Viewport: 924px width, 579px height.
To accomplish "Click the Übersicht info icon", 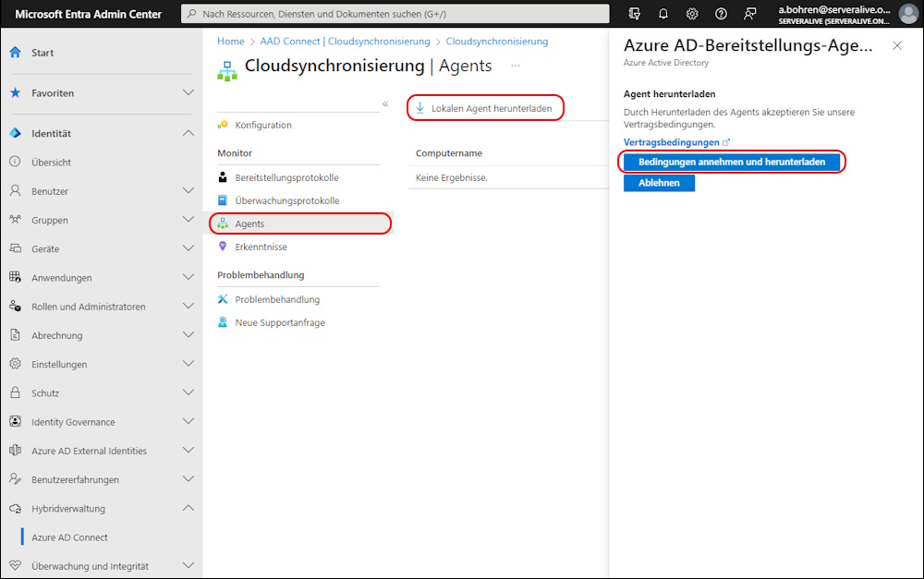I will point(16,162).
